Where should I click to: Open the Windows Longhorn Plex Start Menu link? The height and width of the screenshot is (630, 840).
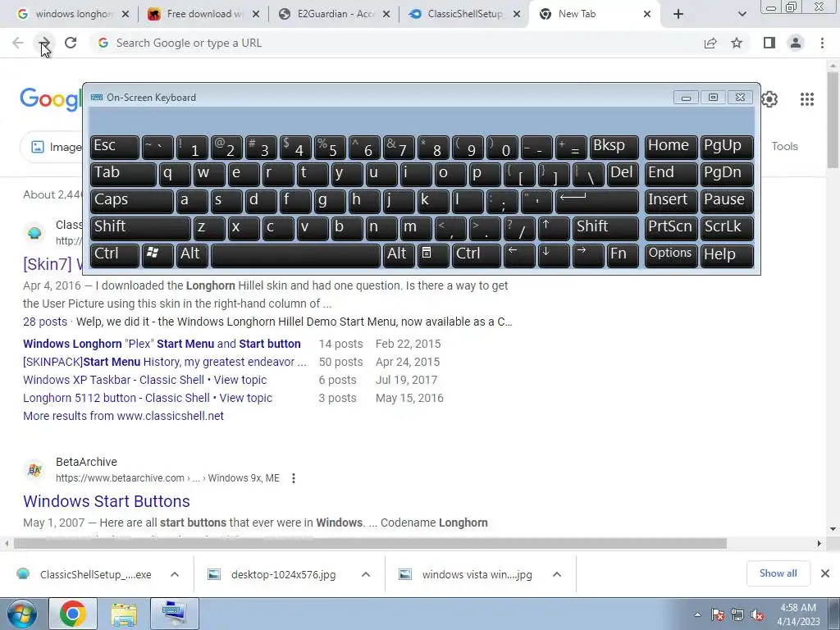[x=162, y=344]
